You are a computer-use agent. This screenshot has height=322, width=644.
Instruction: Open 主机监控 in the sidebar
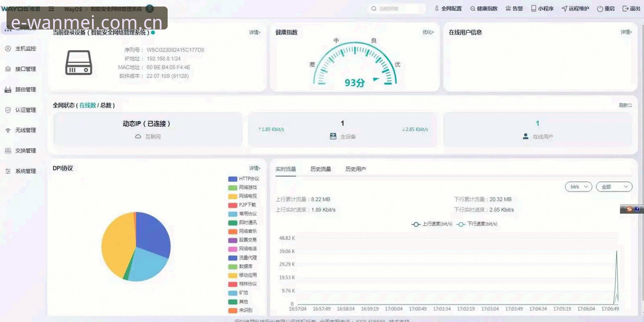click(20, 49)
